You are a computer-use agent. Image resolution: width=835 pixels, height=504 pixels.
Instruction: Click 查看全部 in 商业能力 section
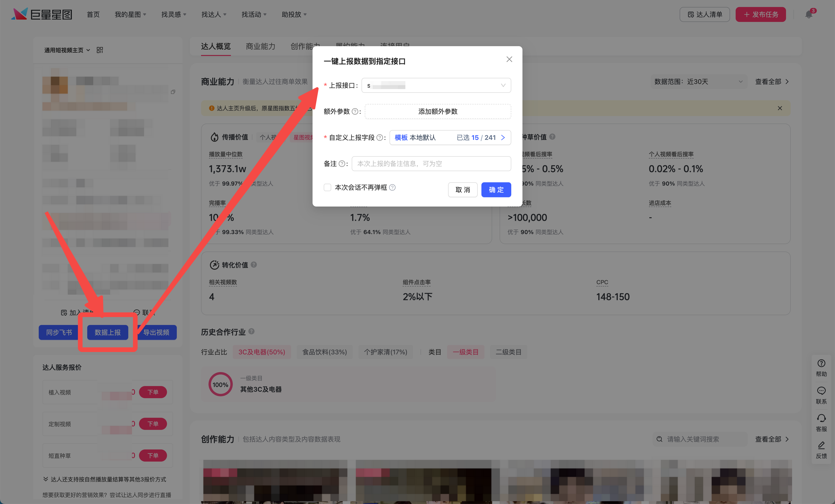point(772,82)
